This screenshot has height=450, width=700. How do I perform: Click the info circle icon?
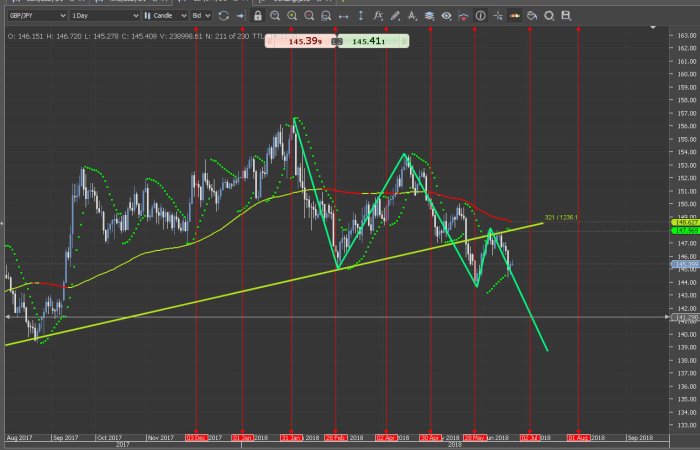click(x=480, y=16)
